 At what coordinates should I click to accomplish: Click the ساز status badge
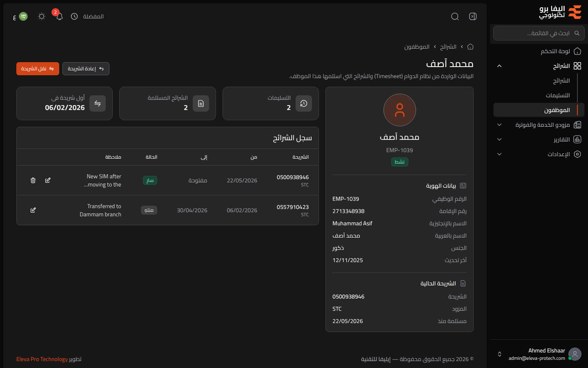[x=150, y=180]
